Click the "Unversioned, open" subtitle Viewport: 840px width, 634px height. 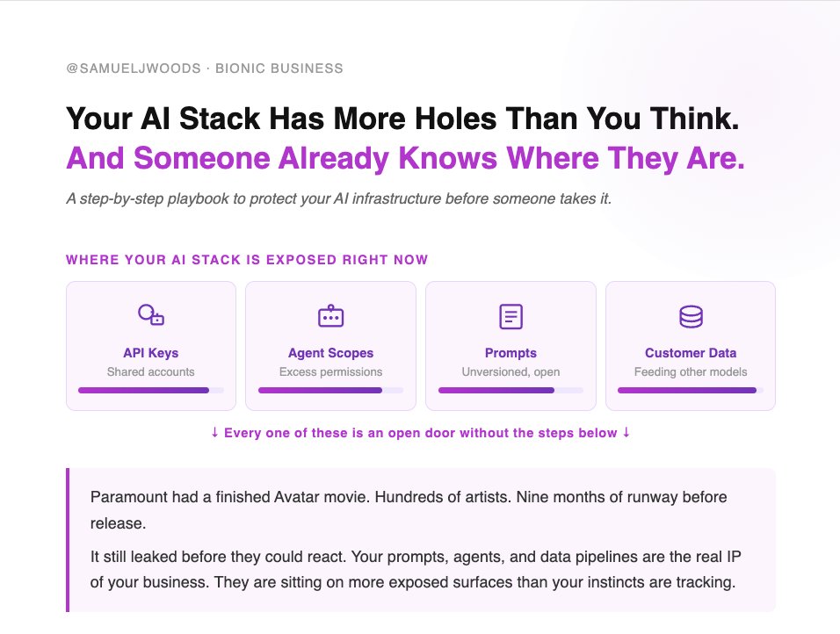click(x=511, y=371)
